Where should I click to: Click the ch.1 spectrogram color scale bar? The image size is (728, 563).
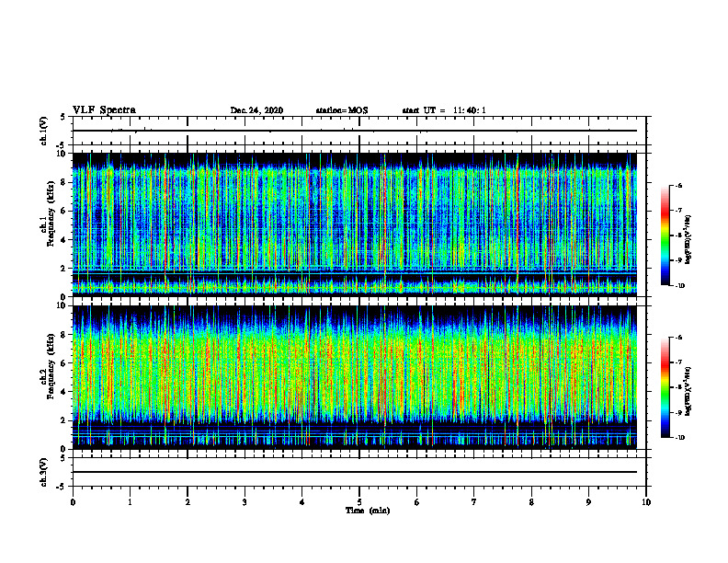pos(665,236)
